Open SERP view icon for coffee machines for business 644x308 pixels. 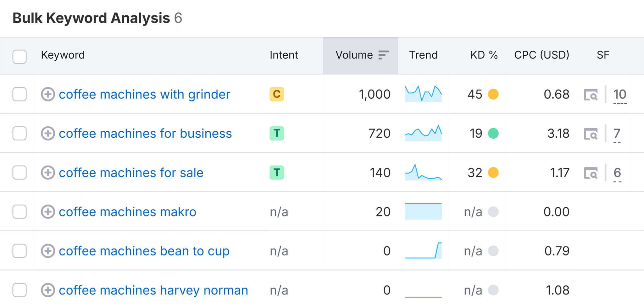click(591, 134)
